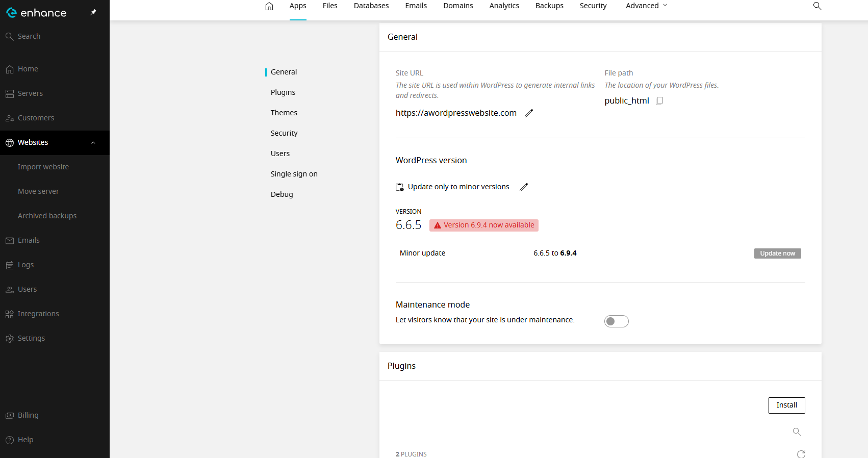
Task: Copy the public_html file path
Action: [659, 101]
